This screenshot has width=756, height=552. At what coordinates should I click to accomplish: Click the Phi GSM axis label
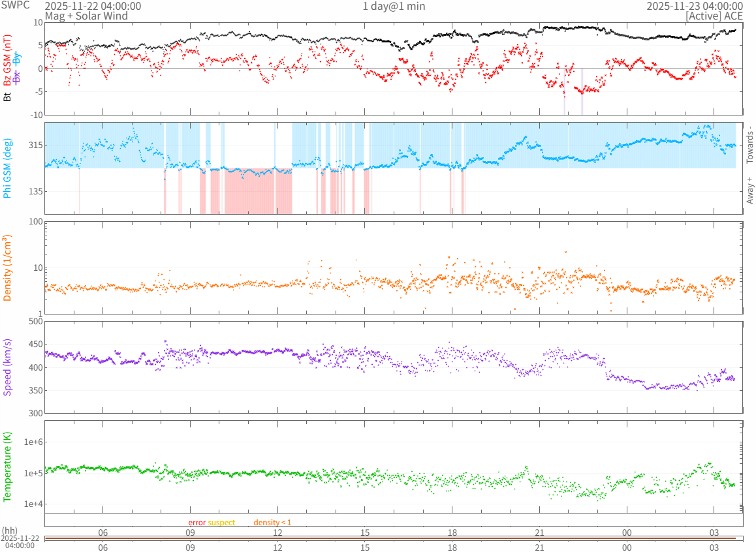coord(7,168)
